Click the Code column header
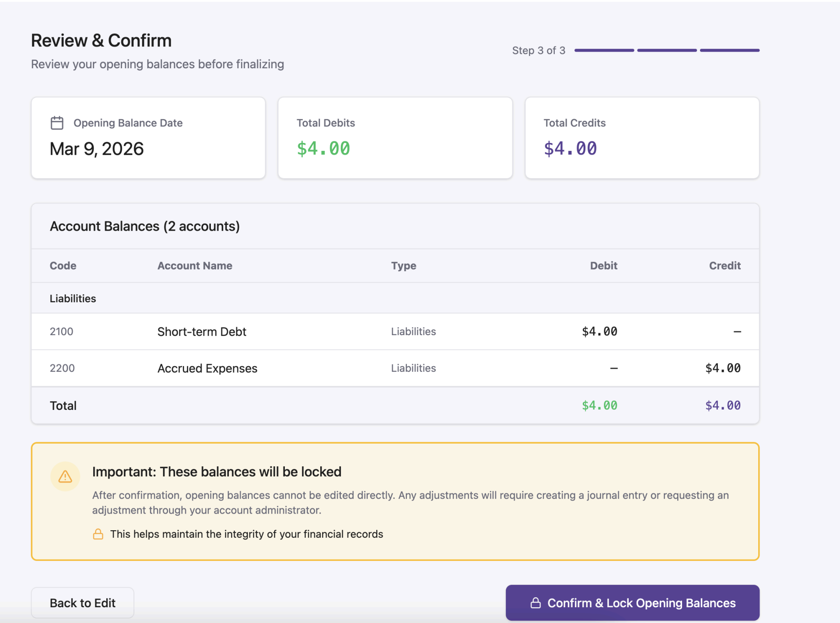Viewport: 840px width, 623px height. click(x=63, y=266)
